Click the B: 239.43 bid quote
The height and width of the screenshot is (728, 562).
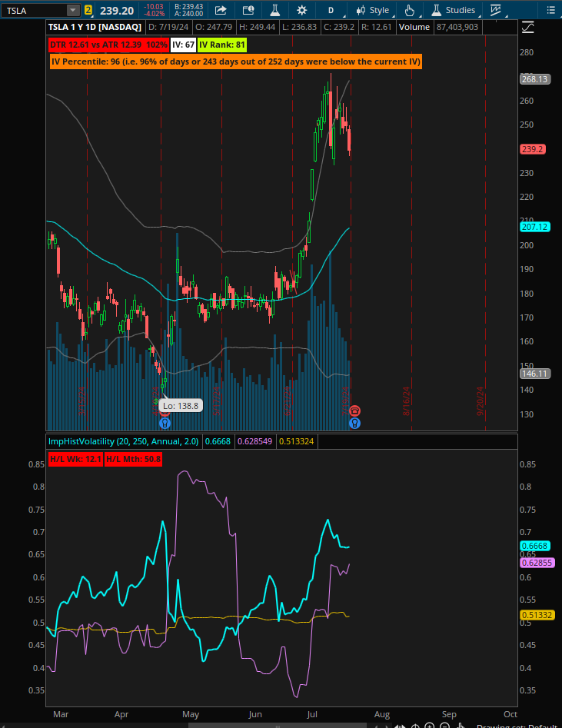point(188,7)
